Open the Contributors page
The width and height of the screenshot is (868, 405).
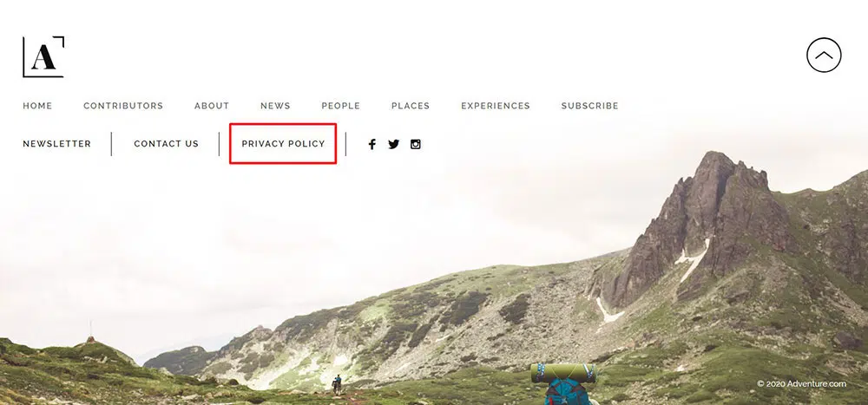point(123,106)
